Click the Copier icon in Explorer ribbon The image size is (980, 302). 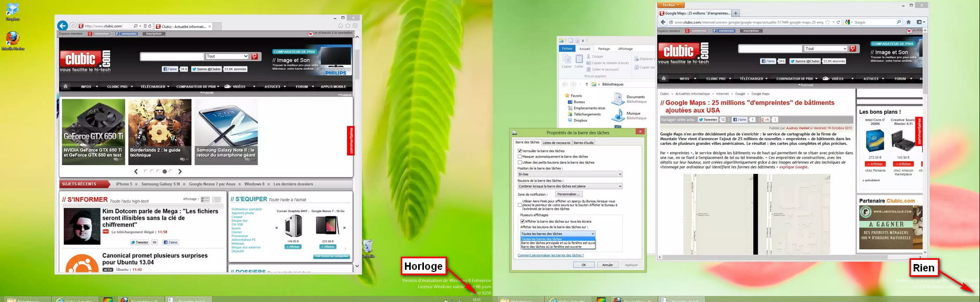567,61
